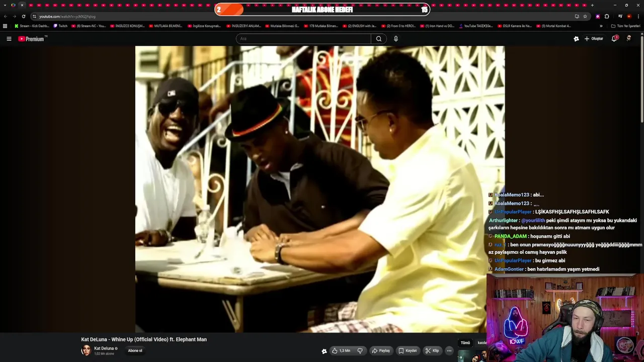
Task: Click the YouTube search field
Action: click(x=303, y=39)
